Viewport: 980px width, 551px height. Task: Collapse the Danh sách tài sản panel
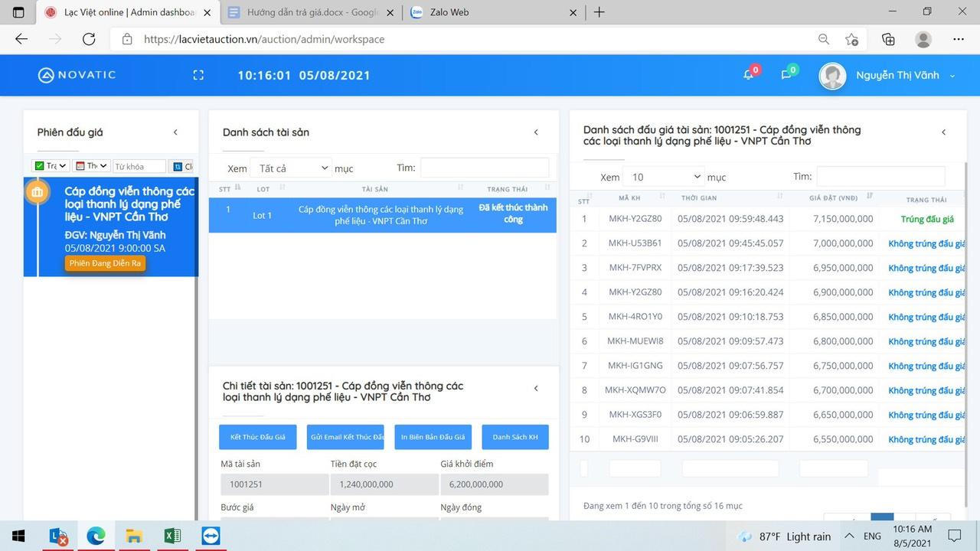(536, 132)
